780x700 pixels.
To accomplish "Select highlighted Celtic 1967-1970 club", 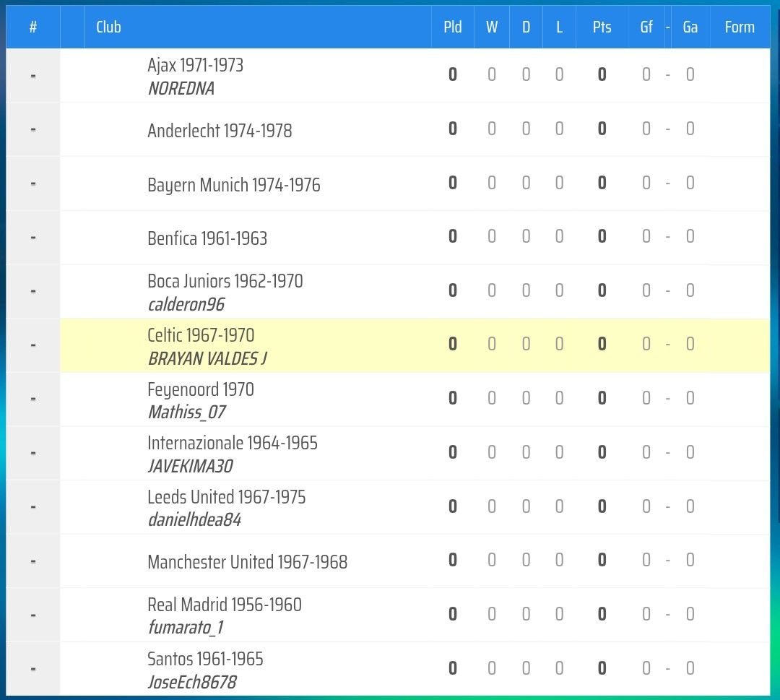I will point(201,335).
